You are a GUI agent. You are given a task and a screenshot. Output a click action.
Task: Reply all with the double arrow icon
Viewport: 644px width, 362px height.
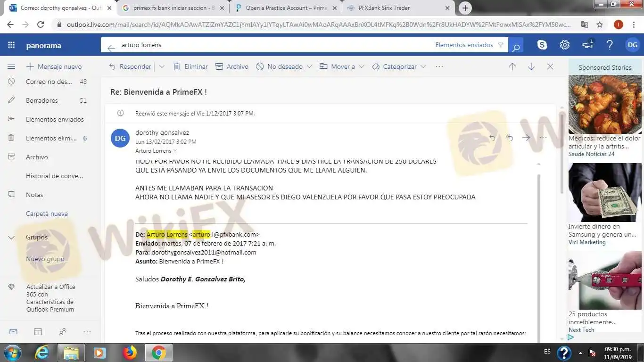[x=509, y=138]
